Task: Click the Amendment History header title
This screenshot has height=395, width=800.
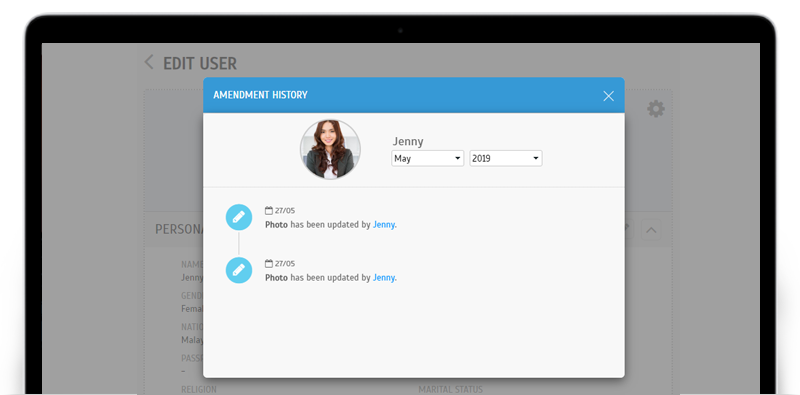Action: tap(260, 95)
